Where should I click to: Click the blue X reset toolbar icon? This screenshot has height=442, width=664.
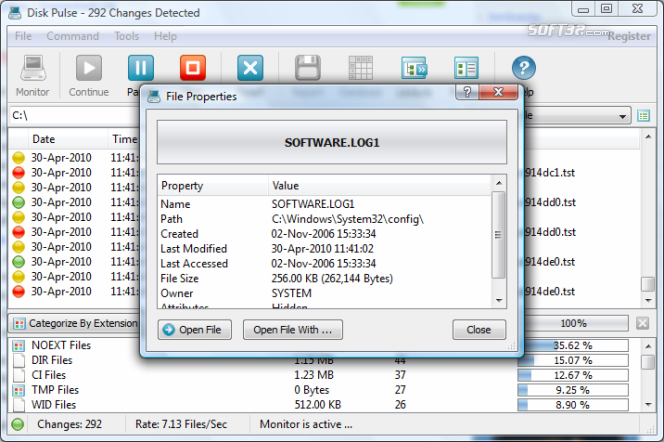point(250,68)
